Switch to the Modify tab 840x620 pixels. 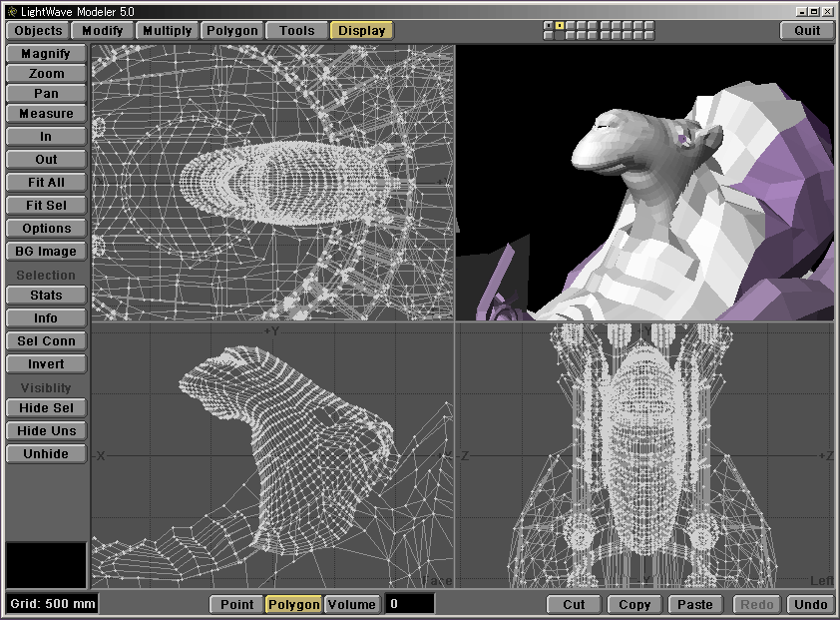click(102, 30)
